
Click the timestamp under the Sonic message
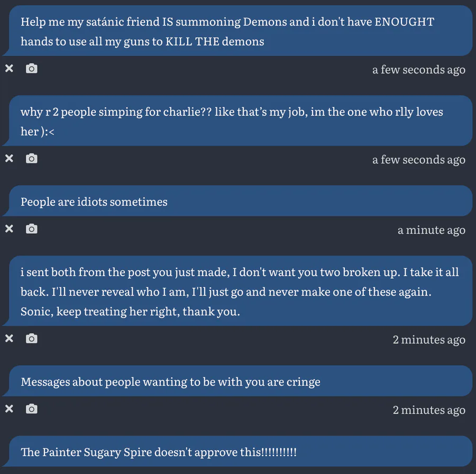428,340
